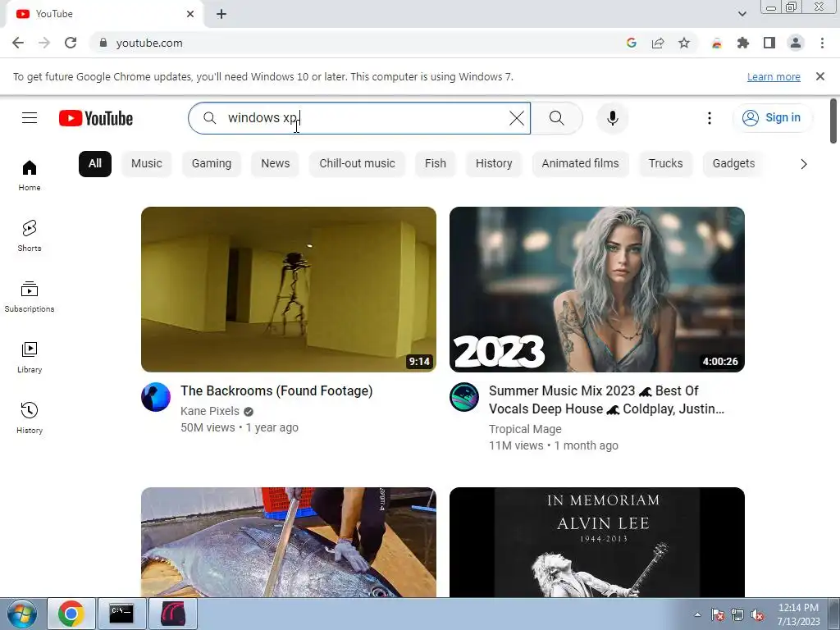Select the History filter chip

point(494,163)
